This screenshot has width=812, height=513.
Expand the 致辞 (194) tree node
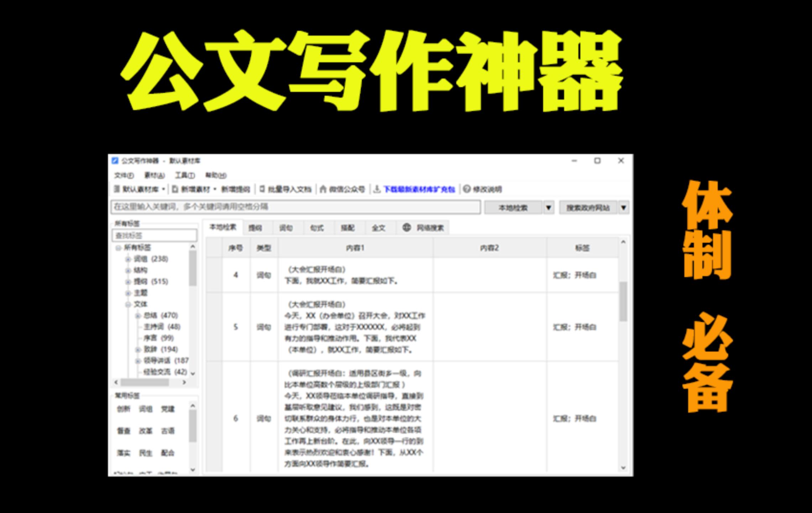pyautogui.click(x=138, y=349)
